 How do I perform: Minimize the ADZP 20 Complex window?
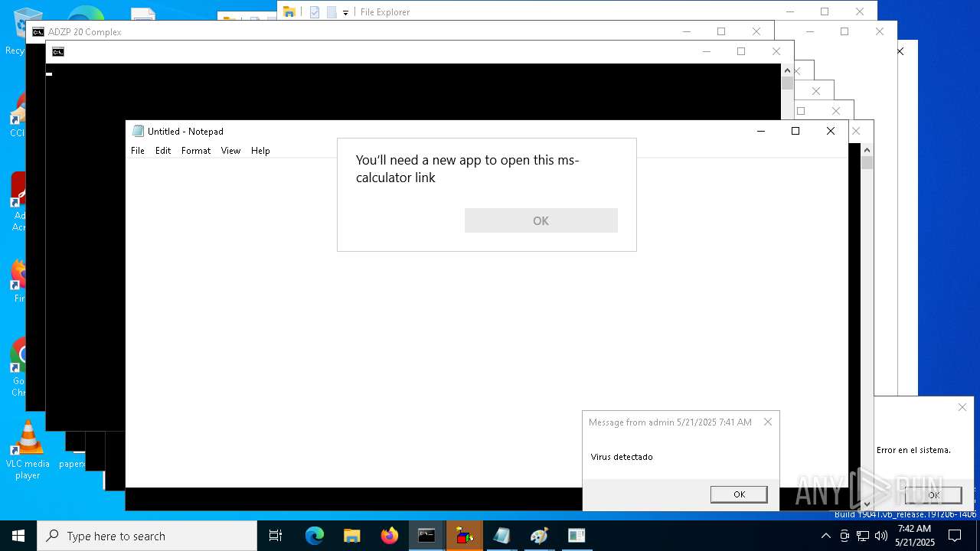686,31
